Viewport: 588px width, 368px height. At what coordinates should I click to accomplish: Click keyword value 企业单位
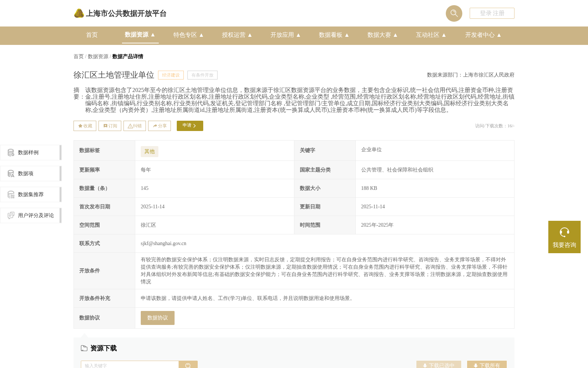click(x=372, y=150)
